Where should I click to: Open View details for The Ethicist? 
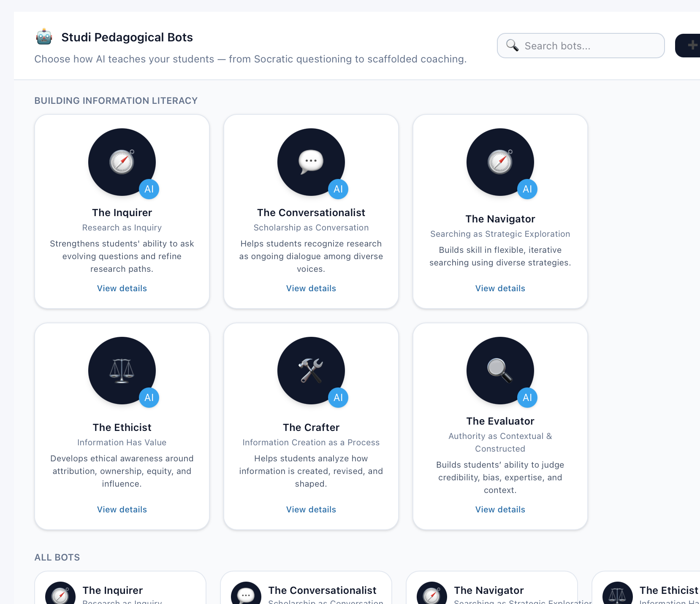[122, 509]
